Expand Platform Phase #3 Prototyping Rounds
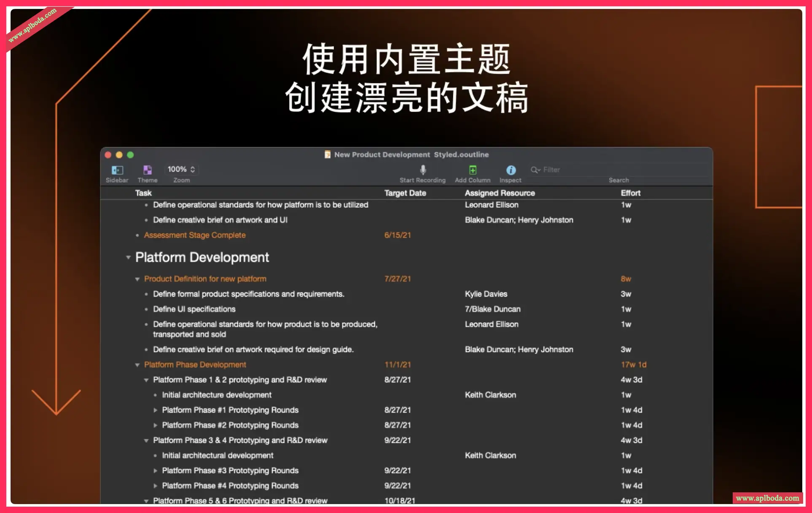 pos(155,471)
